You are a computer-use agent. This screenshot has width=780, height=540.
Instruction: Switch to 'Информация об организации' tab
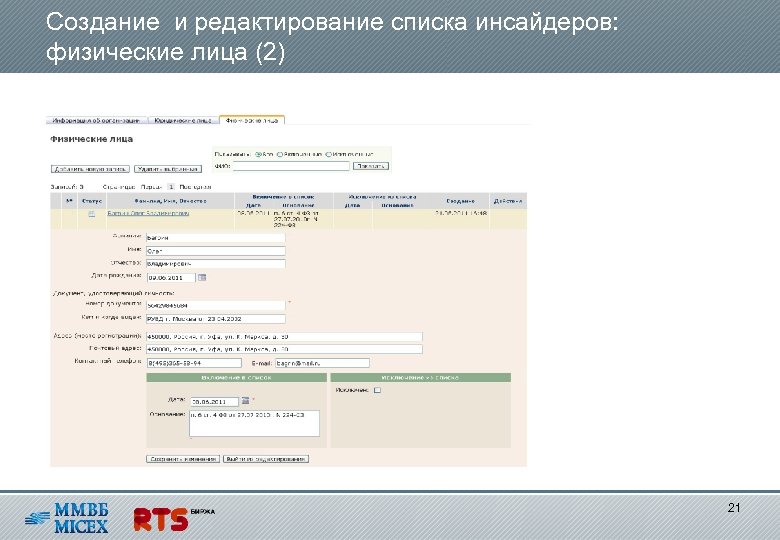click(97, 120)
